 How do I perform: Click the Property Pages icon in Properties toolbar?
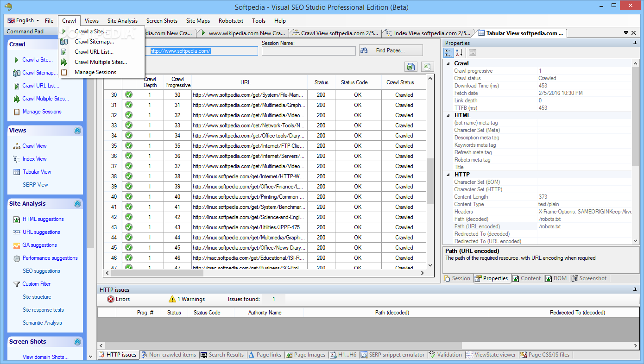(472, 53)
